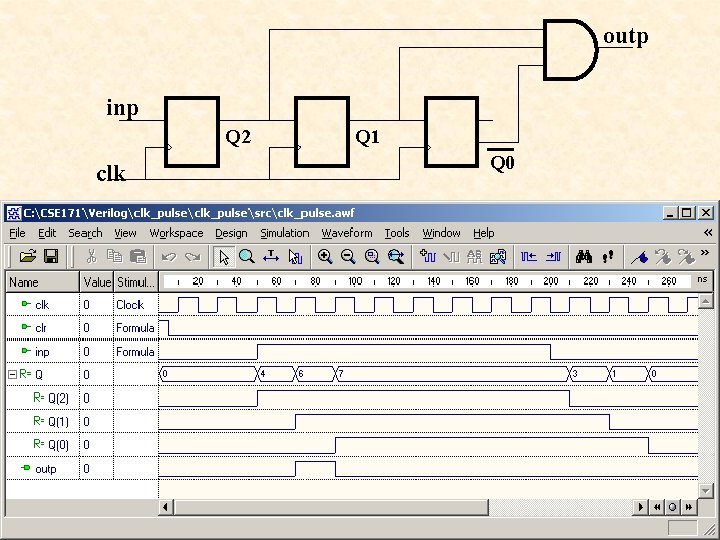Image resolution: width=720 pixels, height=540 pixels.
Task: Click the horizontal scrollbar left arrow
Action: [165, 507]
